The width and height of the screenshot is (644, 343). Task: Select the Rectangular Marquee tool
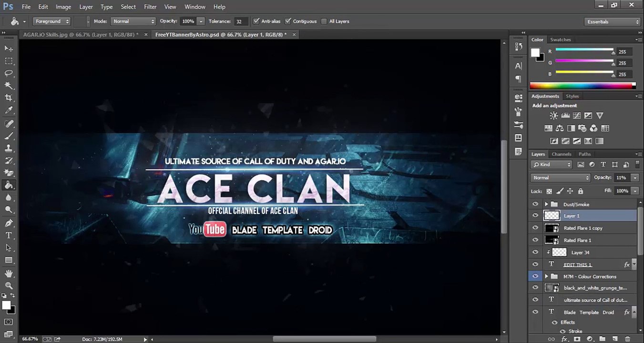coord(9,61)
